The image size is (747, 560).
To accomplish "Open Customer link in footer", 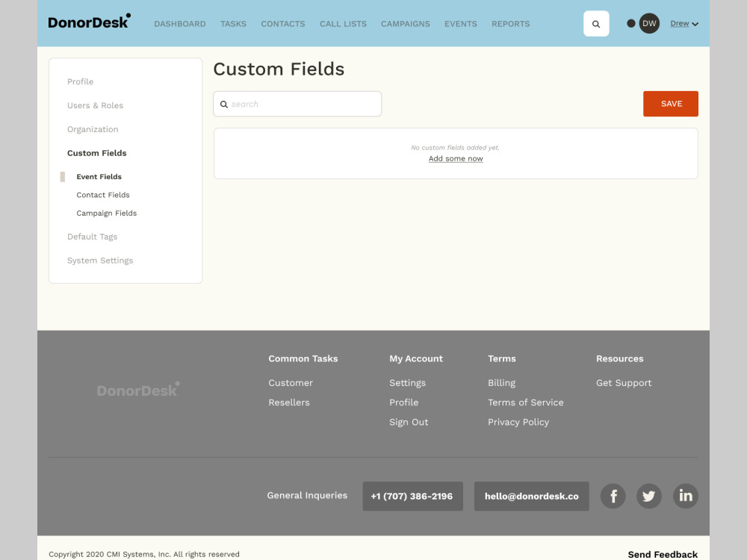I will [290, 383].
